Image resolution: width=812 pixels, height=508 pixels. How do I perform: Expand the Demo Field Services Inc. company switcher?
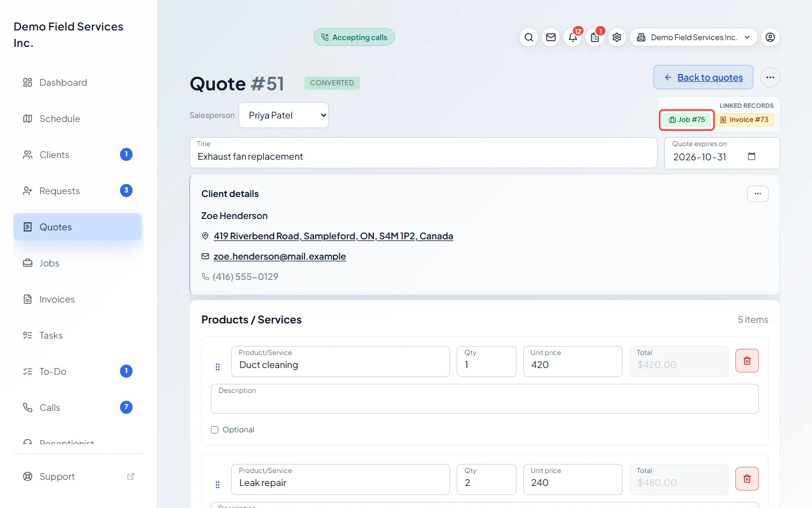coord(694,37)
